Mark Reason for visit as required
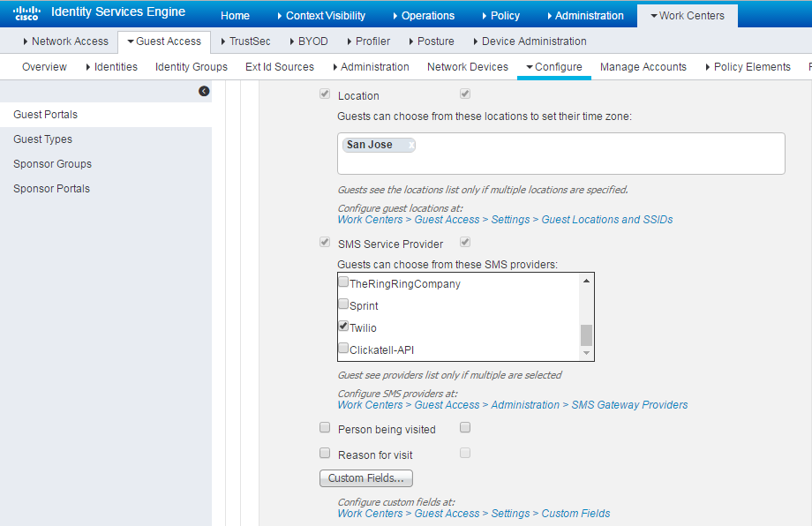The width and height of the screenshot is (812, 526). coord(465,453)
